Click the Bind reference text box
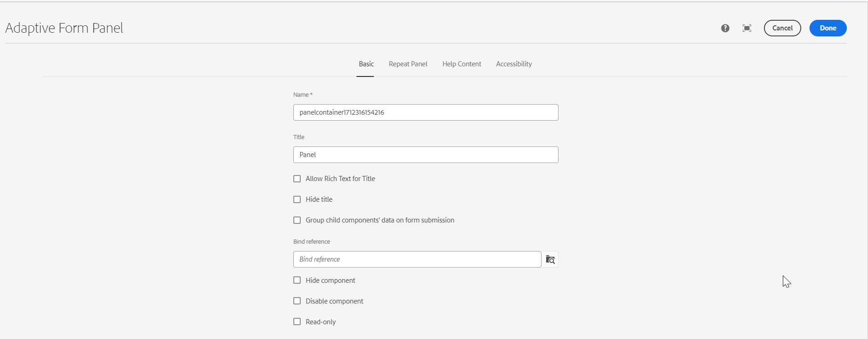The height and width of the screenshot is (339, 868). coord(417,259)
